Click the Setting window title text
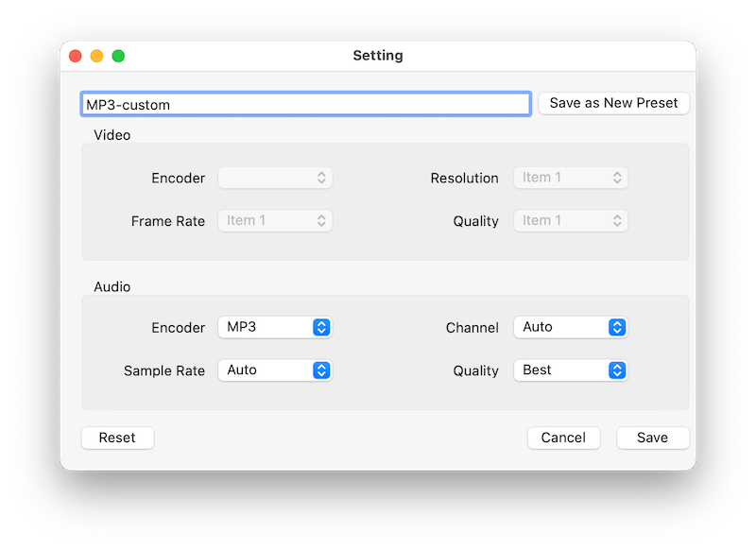 pyautogui.click(x=378, y=56)
